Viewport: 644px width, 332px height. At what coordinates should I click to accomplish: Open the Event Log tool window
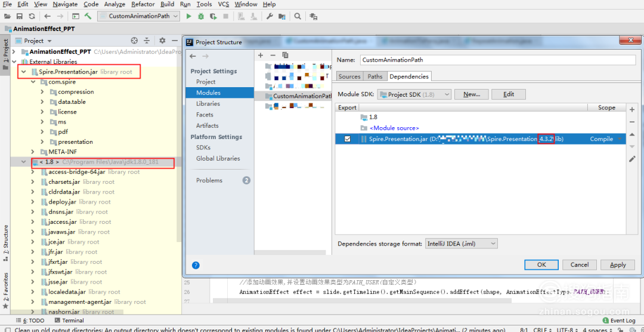619,321
